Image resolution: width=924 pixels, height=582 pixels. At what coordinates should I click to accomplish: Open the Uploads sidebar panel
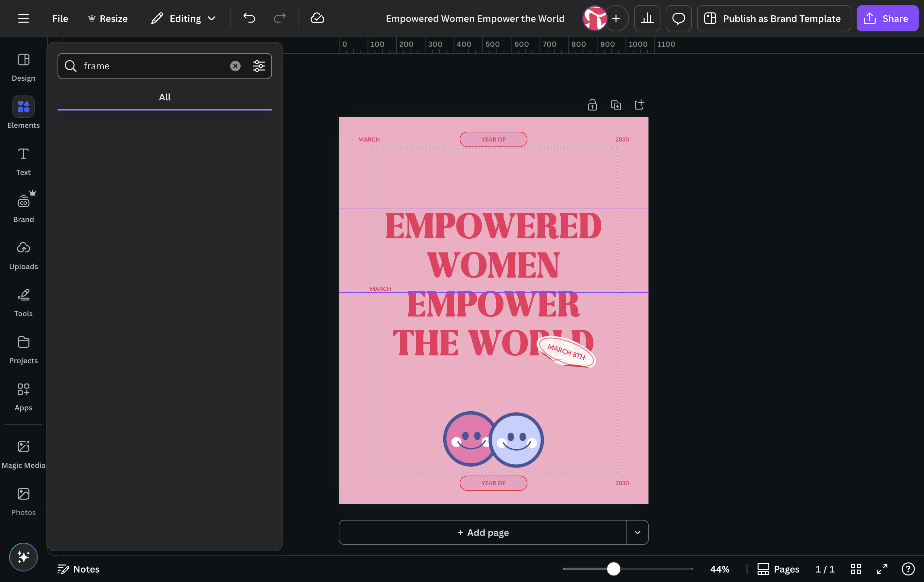(24, 255)
